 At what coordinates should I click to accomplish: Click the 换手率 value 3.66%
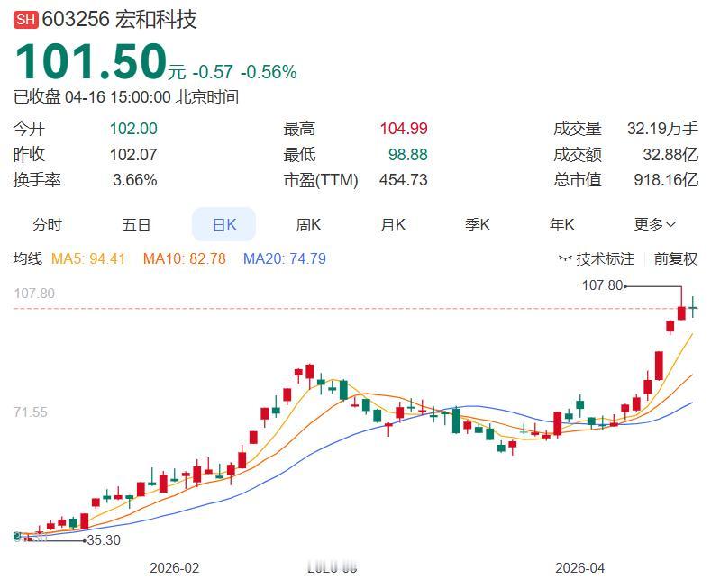[134, 180]
